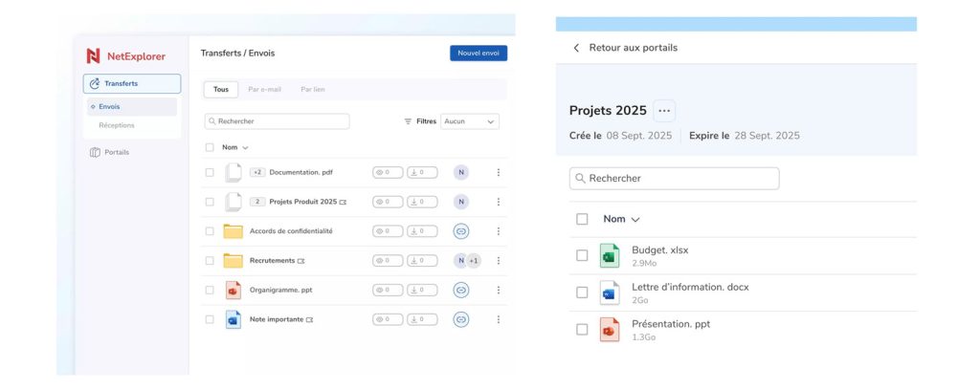Tick the checkbox for Projets Produit 2025

tap(210, 202)
